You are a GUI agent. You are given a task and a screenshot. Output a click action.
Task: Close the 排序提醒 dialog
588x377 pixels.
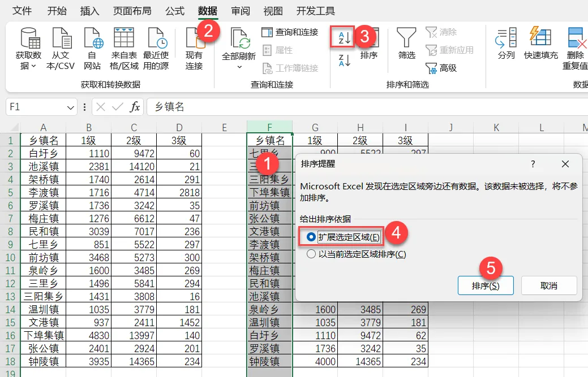tap(565, 164)
